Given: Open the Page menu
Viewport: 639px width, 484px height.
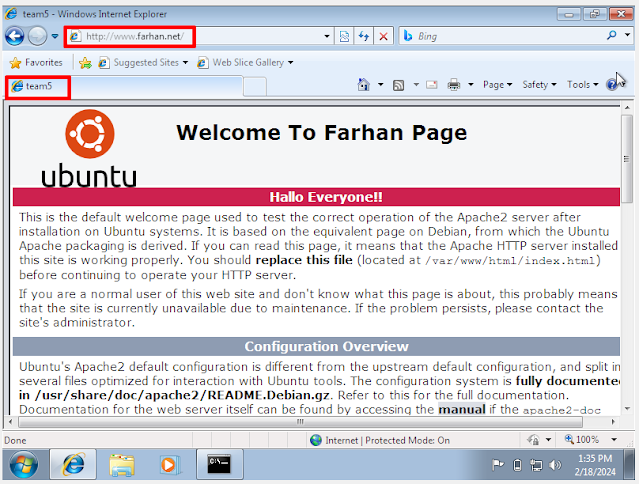Looking at the screenshot, I should [497, 85].
